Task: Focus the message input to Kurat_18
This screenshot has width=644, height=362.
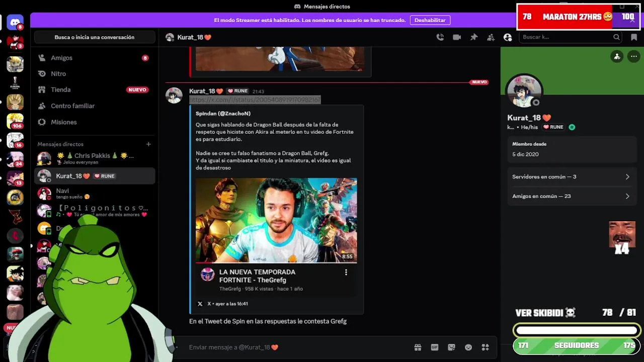Action: (x=297, y=347)
